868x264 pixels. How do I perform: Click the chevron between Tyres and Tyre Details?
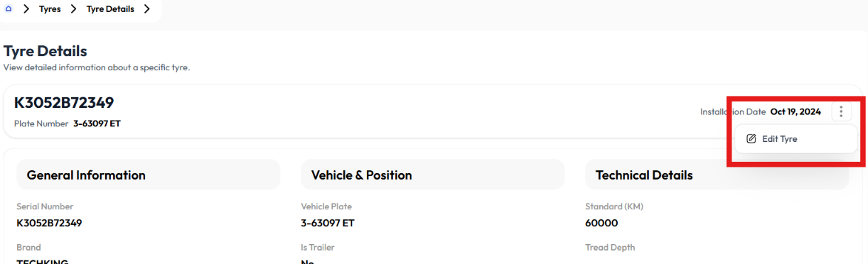click(x=73, y=9)
